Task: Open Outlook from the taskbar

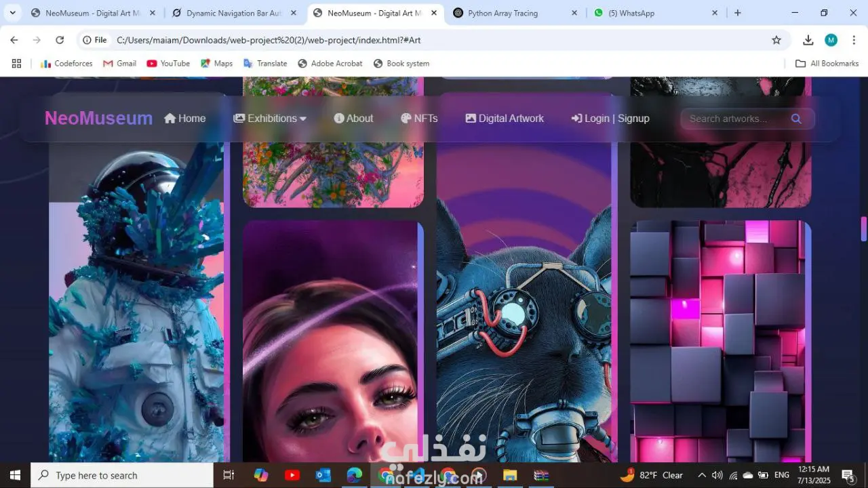Action: [x=323, y=475]
